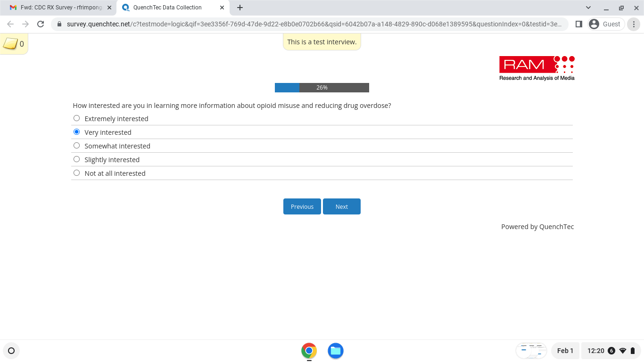Viewport: 644px width, 362px height.
Task: Open Files app from the shelf
Action: (x=335, y=351)
